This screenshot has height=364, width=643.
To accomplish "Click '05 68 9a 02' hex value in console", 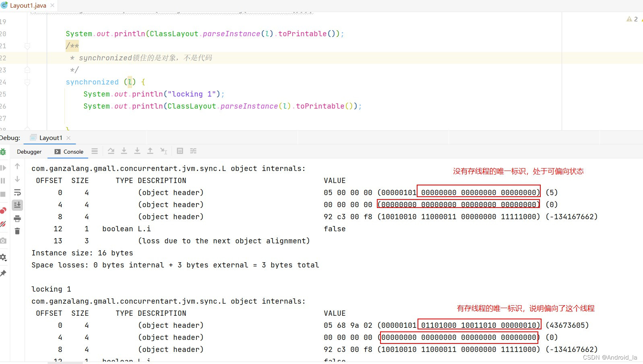I will 348,325.
